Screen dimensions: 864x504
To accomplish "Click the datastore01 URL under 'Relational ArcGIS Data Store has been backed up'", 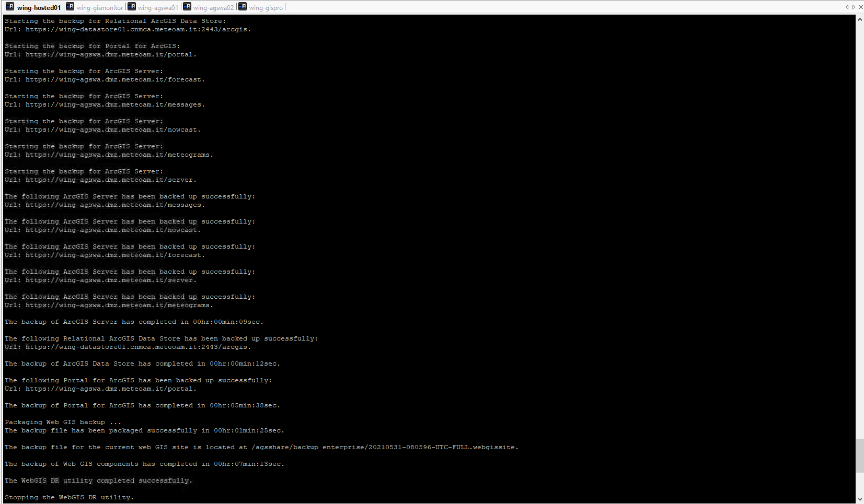I will pyautogui.click(x=139, y=347).
